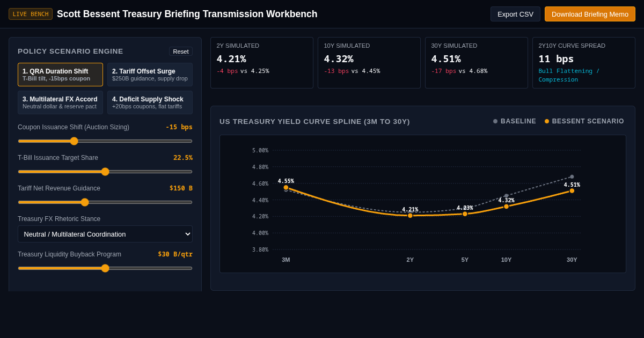Select the QRA Duration Shift scenario
This screenshot has width=644, height=338.
(x=60, y=75)
